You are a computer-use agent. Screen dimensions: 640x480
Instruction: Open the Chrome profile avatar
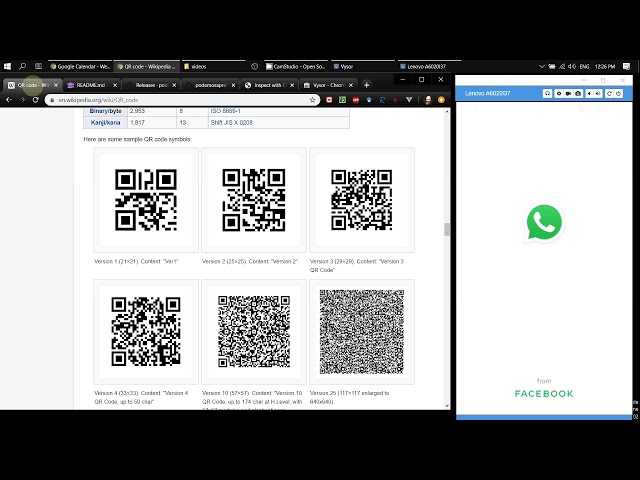click(428, 100)
